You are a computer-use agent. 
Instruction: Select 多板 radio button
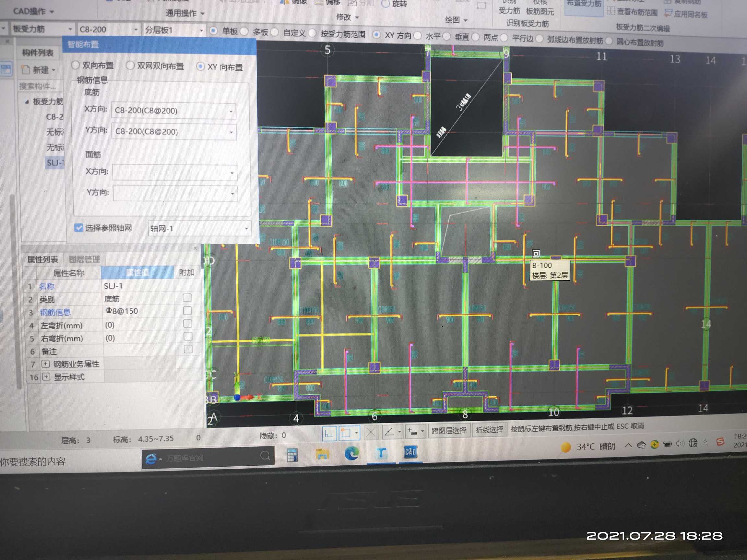point(244,31)
